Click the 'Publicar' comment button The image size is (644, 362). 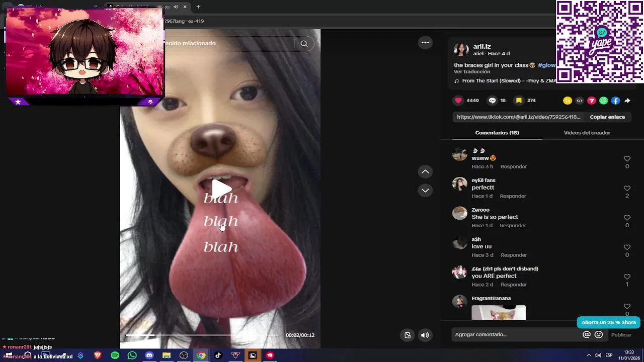(x=621, y=335)
